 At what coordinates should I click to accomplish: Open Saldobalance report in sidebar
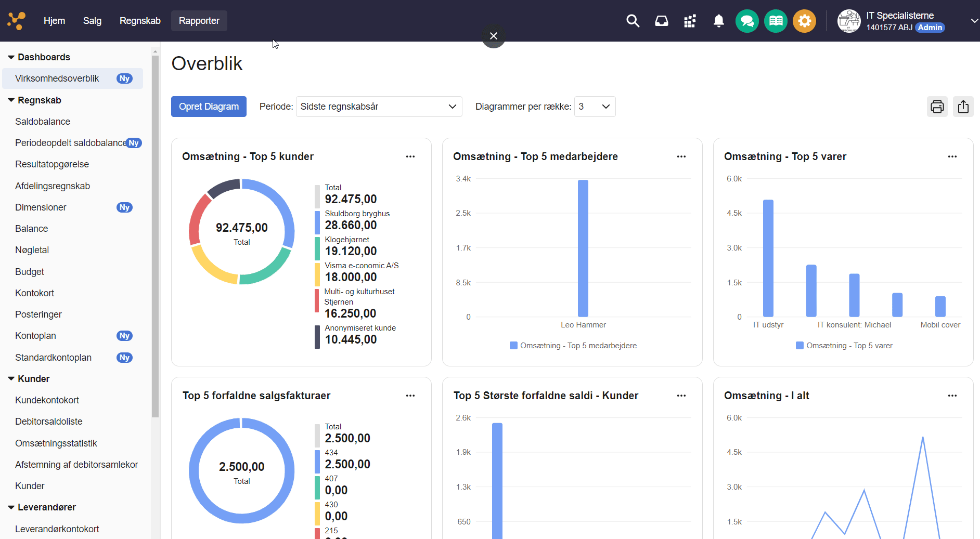tap(43, 122)
